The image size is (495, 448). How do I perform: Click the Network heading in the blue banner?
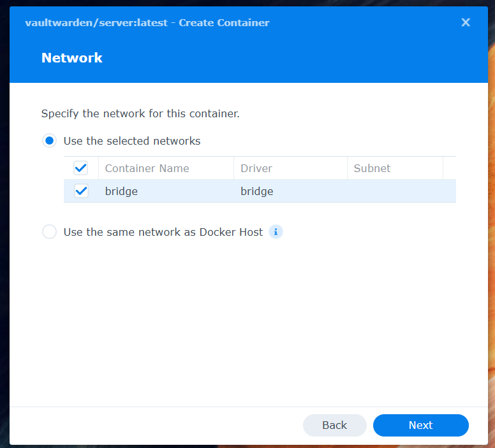72,58
